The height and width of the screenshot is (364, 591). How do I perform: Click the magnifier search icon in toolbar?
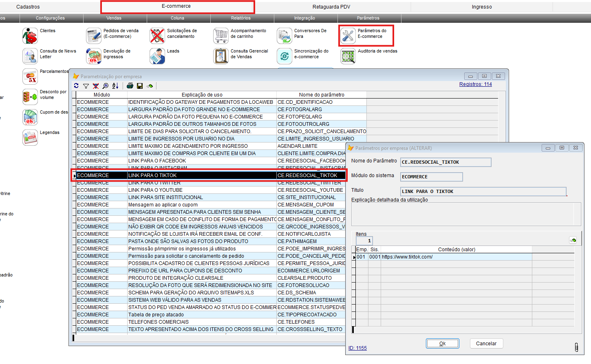point(106,86)
